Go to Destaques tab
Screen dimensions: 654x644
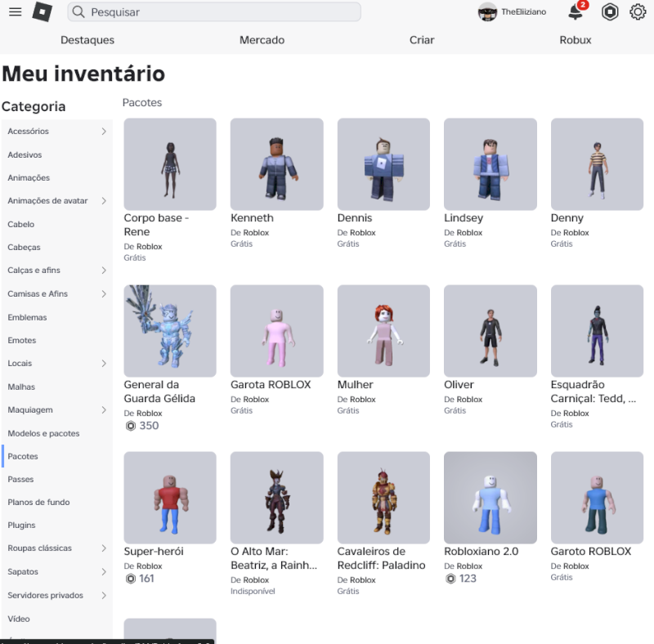(87, 40)
